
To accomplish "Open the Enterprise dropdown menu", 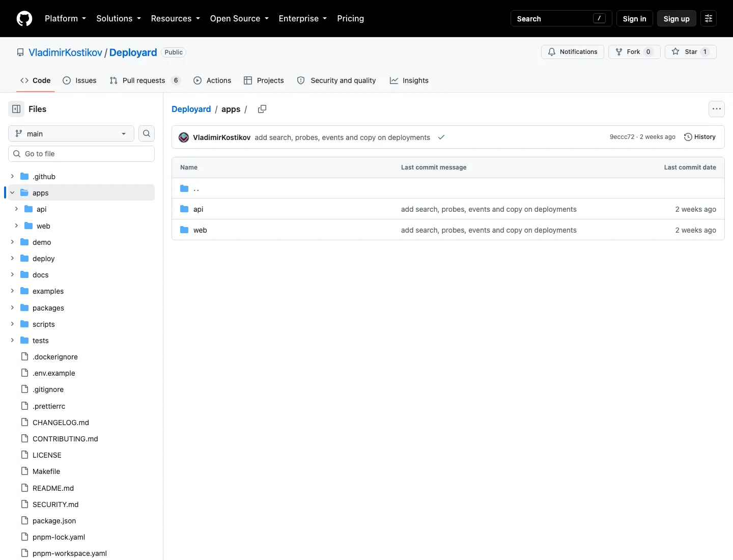I will click(x=303, y=19).
